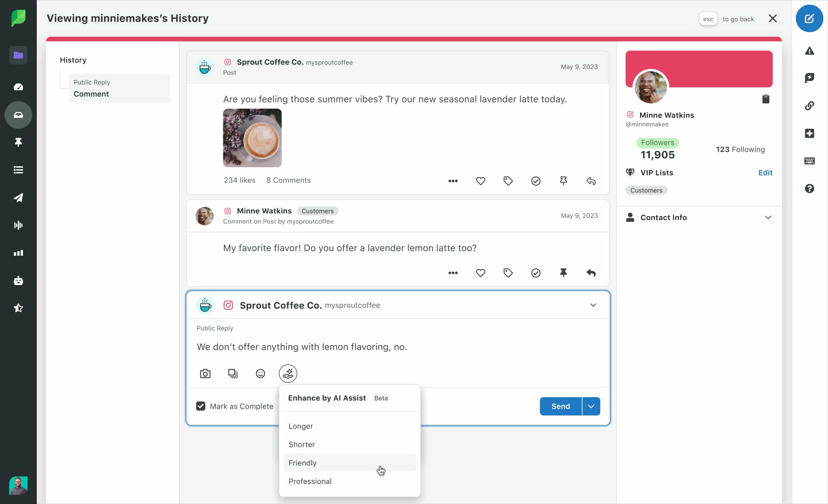Insert an emoji into the reply
Image resolution: width=828 pixels, height=504 pixels.
coord(260,373)
